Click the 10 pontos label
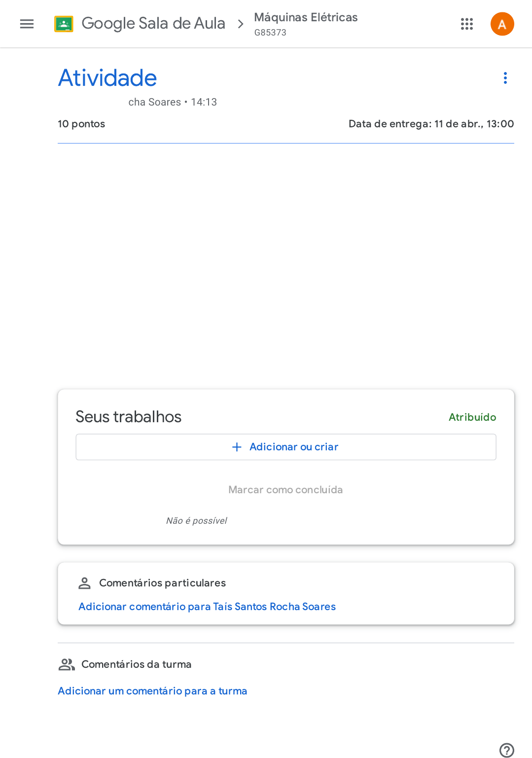The height and width of the screenshot is (758, 532). 81,124
